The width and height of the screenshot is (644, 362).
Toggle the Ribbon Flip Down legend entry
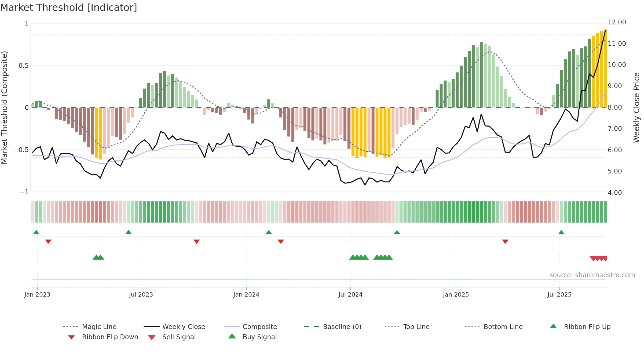(103, 337)
